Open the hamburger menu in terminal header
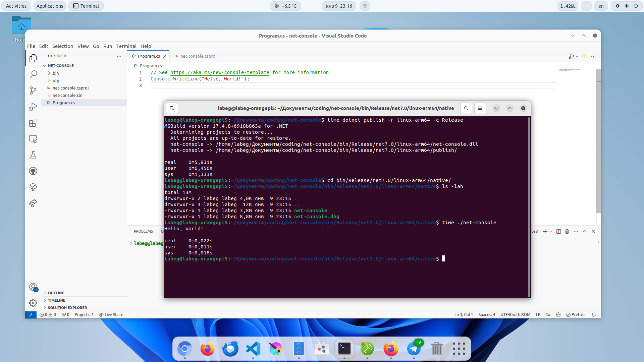This screenshot has width=644, height=362. click(x=480, y=108)
